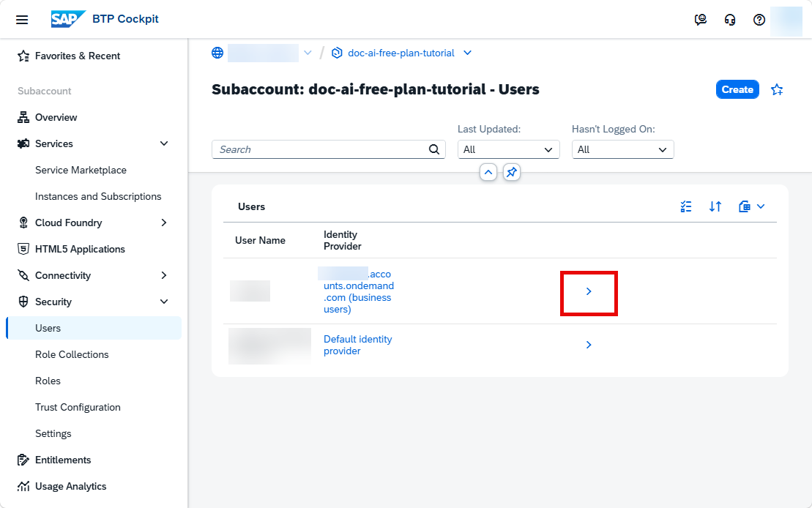Click the Security shield icon
Screen dimensions: 812x508
point(23,302)
